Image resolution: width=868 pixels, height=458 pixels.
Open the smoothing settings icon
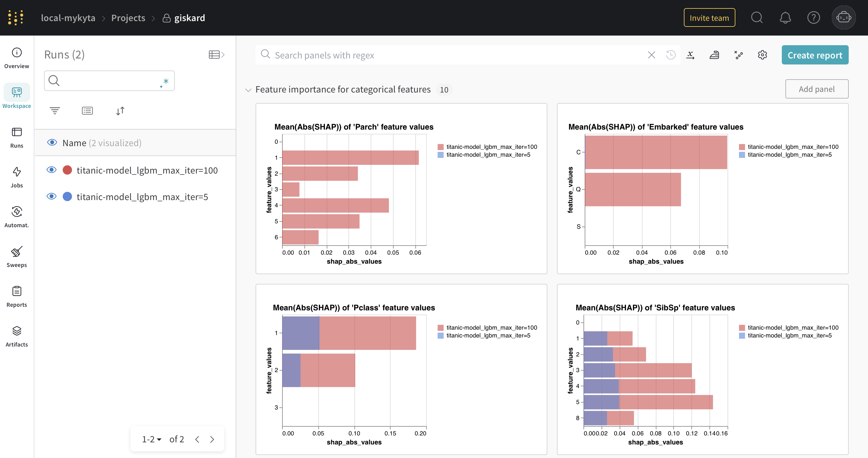tap(714, 55)
